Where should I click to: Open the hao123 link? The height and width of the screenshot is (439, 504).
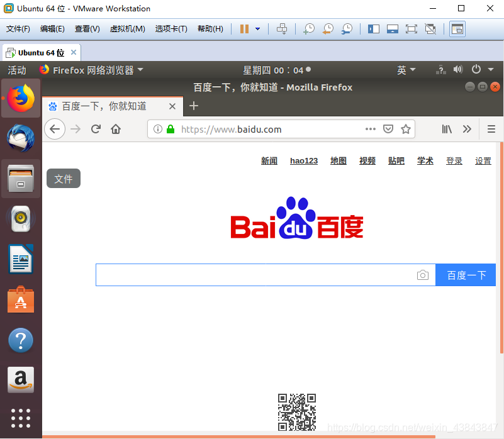click(304, 160)
